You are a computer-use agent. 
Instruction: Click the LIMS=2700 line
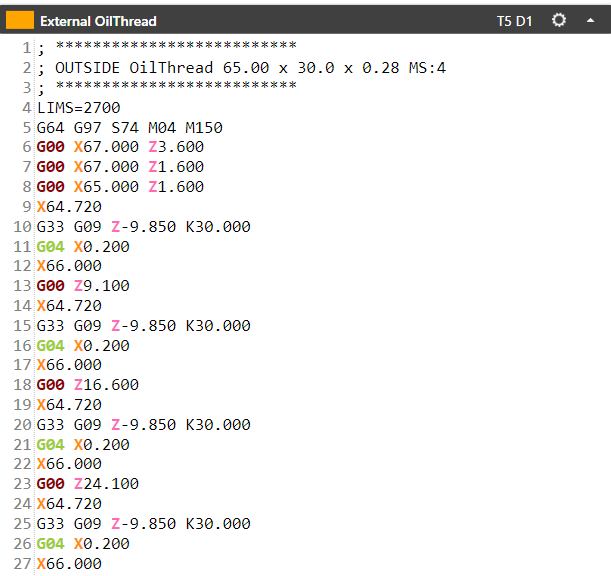pyautogui.click(x=79, y=108)
